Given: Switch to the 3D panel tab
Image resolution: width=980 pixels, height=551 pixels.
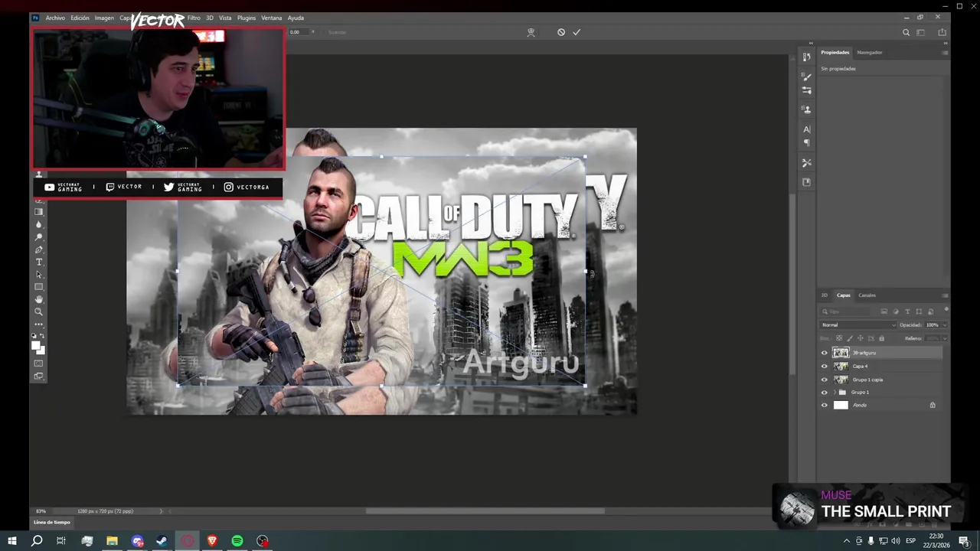Looking at the screenshot, I should [x=825, y=295].
